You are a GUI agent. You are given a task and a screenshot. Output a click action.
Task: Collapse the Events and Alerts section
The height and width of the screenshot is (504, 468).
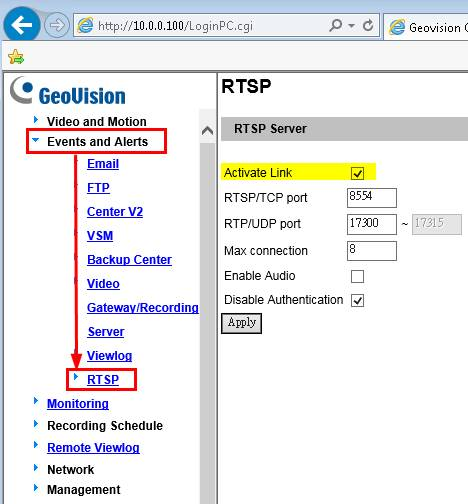[x=97, y=142]
